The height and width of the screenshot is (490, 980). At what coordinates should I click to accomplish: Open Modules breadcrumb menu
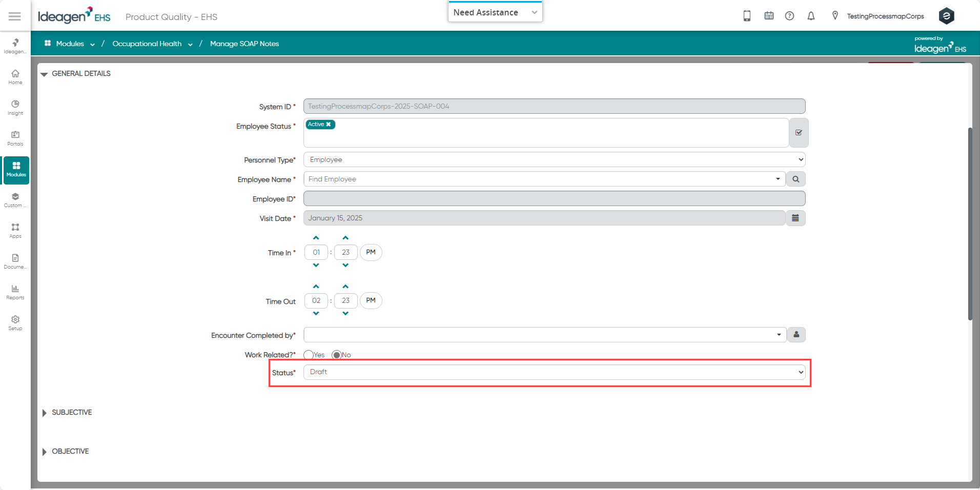tap(70, 44)
